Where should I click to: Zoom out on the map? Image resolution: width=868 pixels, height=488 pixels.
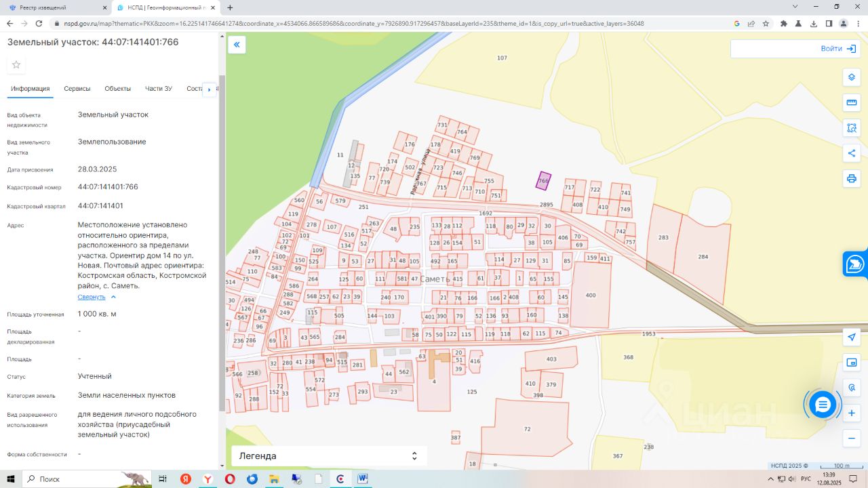tap(852, 439)
